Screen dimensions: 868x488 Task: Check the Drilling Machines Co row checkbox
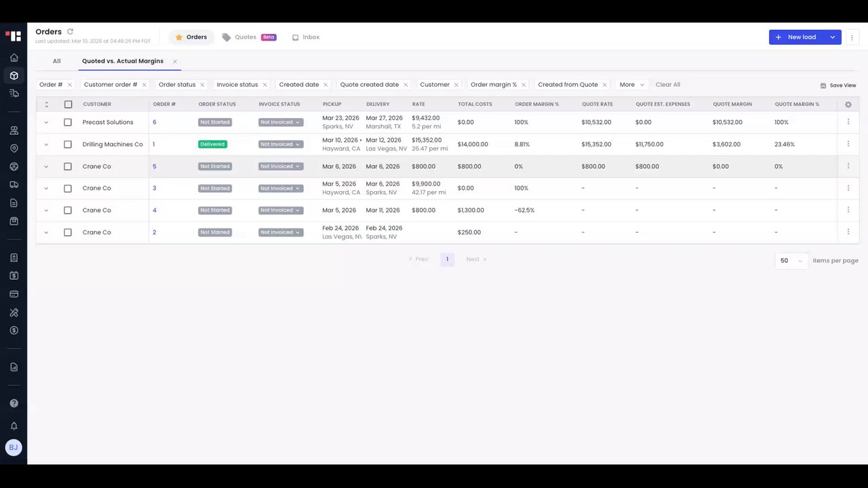tap(68, 144)
